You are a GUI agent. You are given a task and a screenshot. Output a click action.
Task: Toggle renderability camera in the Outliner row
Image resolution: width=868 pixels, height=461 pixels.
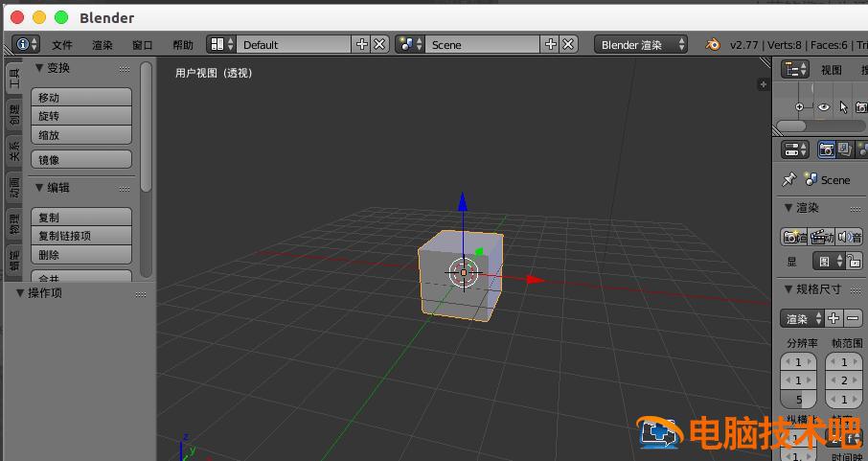click(x=861, y=107)
